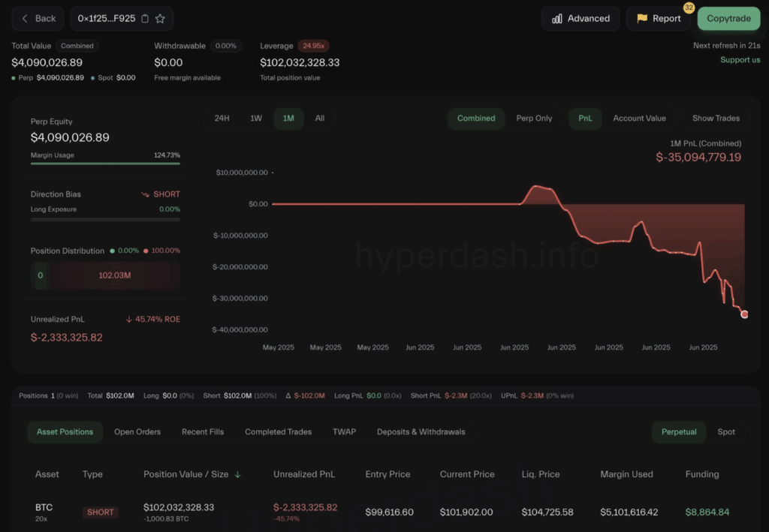Click the Margin Usage progress bar
The height and width of the screenshot is (532, 769).
tap(105, 163)
